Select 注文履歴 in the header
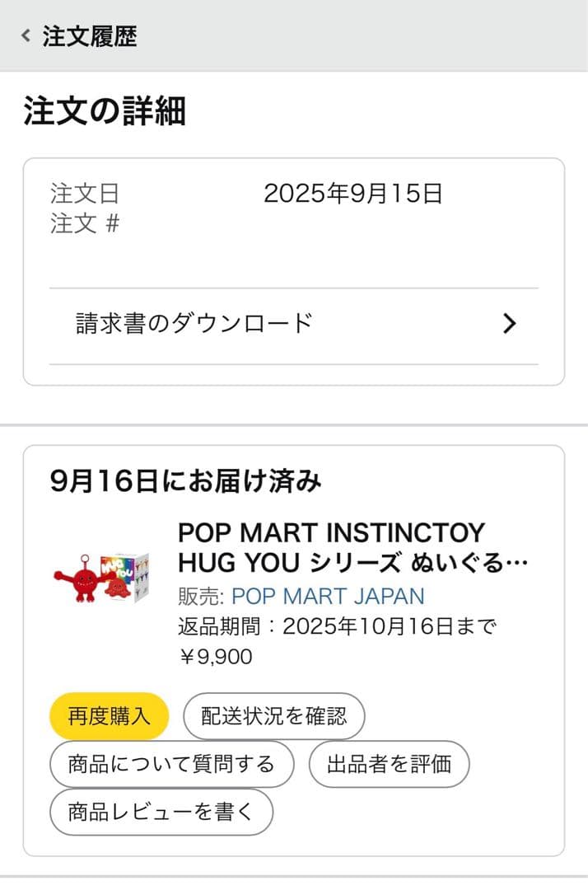 pos(91,35)
